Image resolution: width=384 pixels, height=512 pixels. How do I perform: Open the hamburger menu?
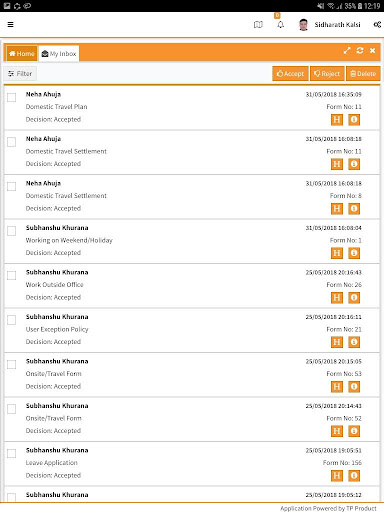10,24
